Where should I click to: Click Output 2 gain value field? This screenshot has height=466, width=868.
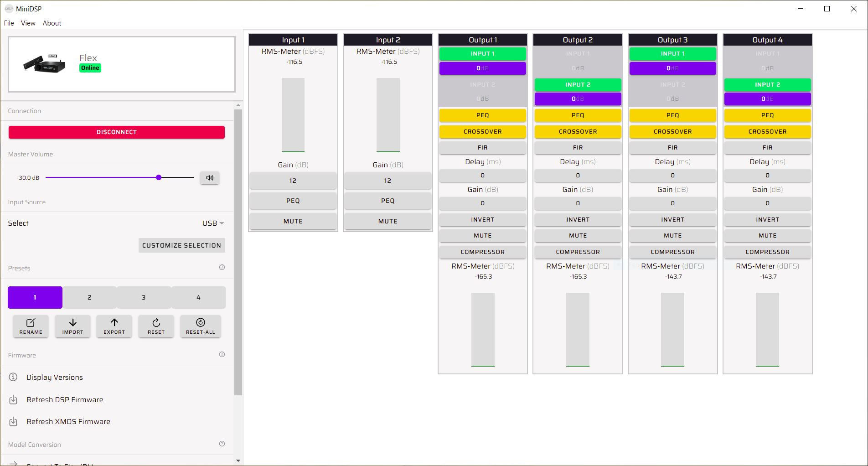coord(578,203)
